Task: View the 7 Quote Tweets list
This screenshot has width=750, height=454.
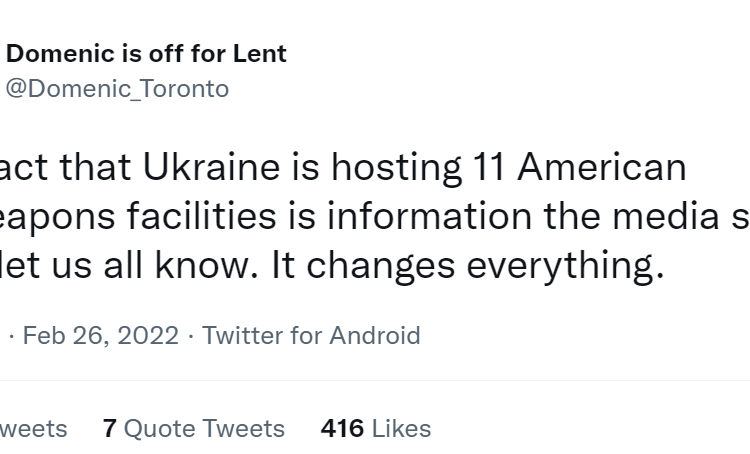Action: tap(194, 428)
